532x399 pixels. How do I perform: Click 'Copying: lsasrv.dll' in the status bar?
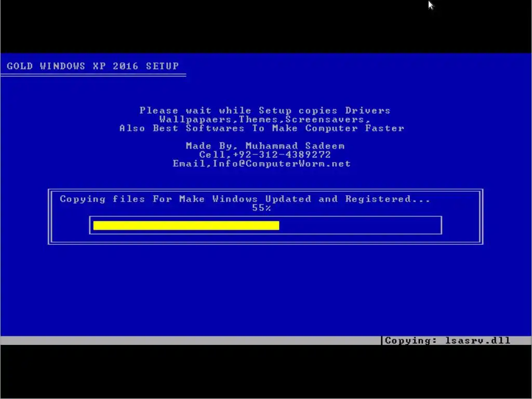point(447,340)
